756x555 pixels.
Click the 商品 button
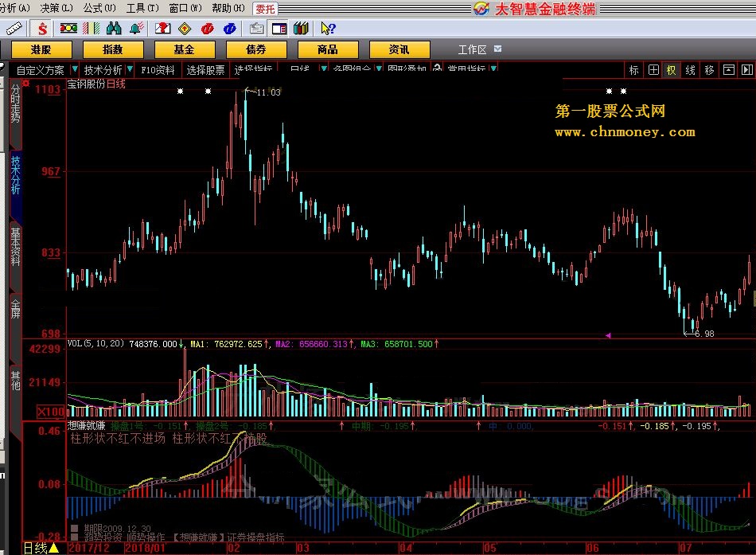(328, 49)
